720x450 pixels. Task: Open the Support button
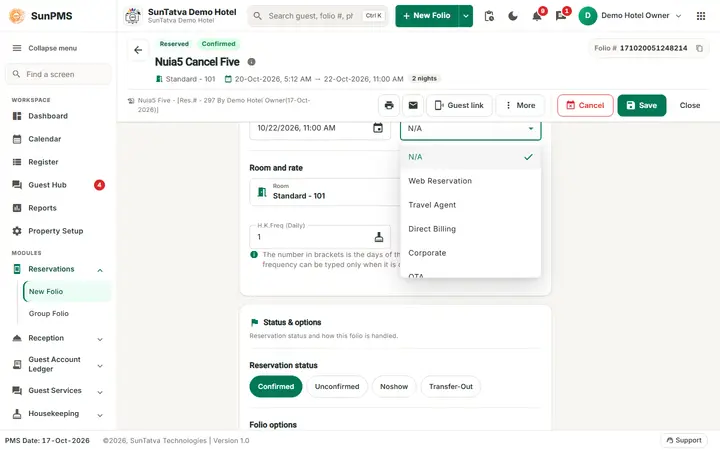(684, 440)
